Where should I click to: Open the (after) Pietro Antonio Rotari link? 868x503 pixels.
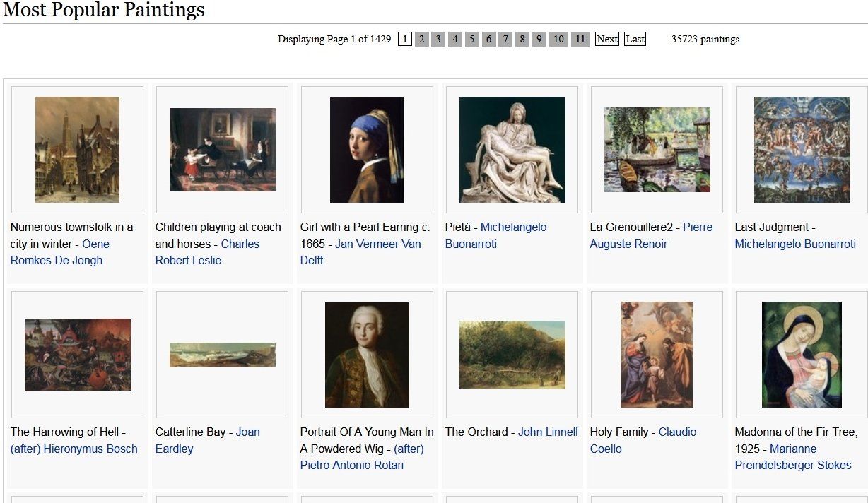(x=362, y=457)
